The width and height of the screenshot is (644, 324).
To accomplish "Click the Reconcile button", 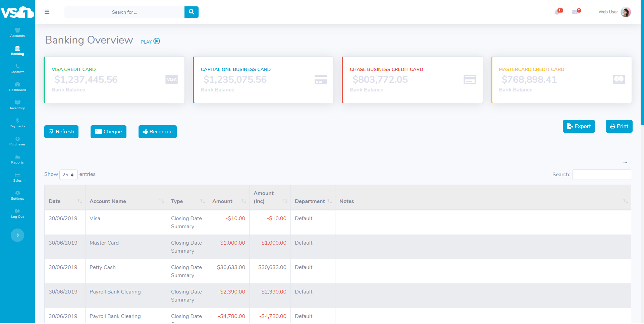I will [x=158, y=132].
